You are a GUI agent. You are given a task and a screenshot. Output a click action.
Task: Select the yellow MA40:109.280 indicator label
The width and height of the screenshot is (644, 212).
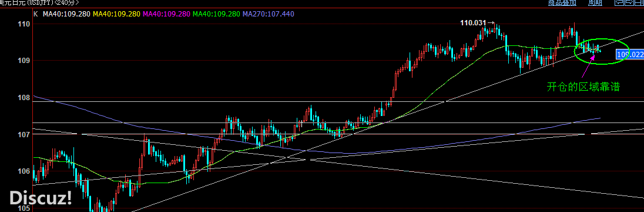pos(117,14)
